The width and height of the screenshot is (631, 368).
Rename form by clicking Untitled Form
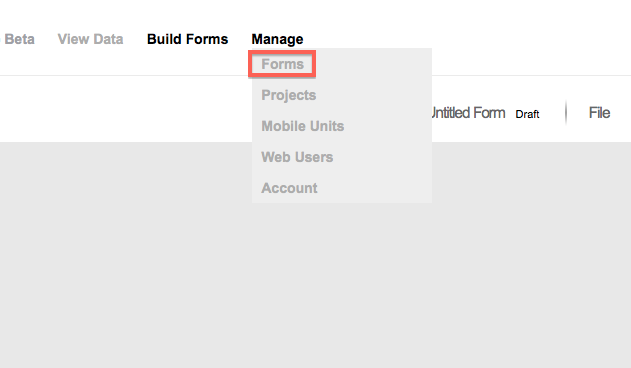coord(468,113)
